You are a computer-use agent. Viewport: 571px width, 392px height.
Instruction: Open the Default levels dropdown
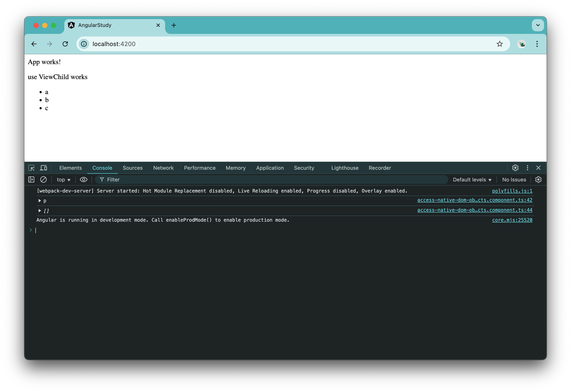point(472,179)
